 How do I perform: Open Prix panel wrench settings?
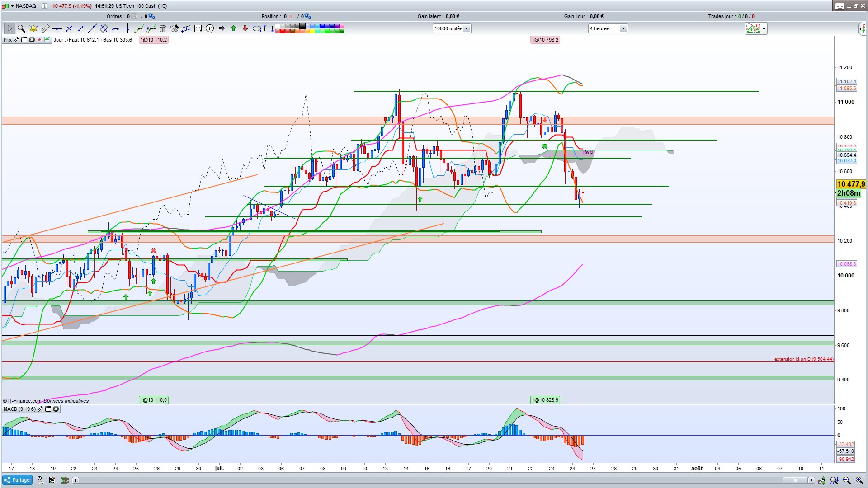(17, 40)
